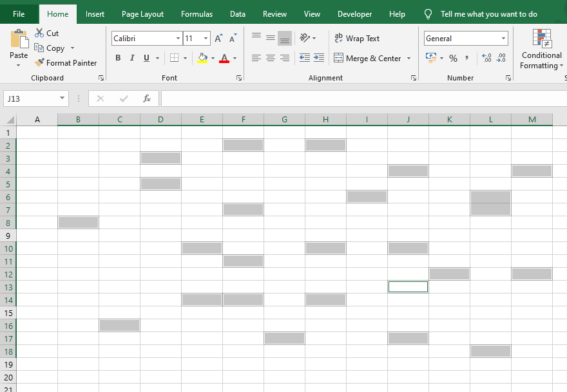
Task: Click the Increase Indent icon
Action: (318, 58)
